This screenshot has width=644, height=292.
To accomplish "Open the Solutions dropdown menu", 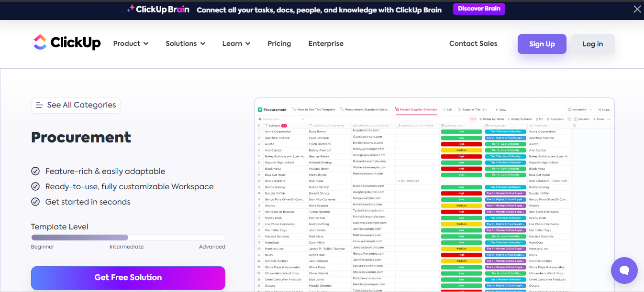I will tap(185, 43).
